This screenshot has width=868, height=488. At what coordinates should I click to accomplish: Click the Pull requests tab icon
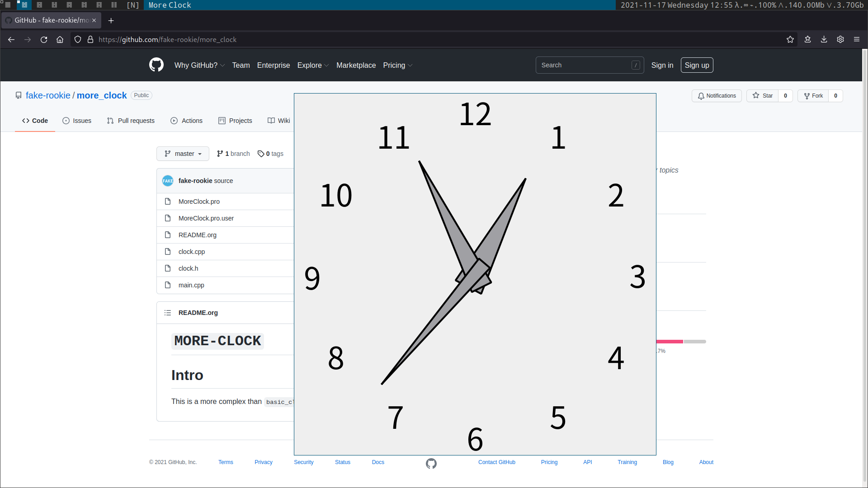tap(110, 120)
